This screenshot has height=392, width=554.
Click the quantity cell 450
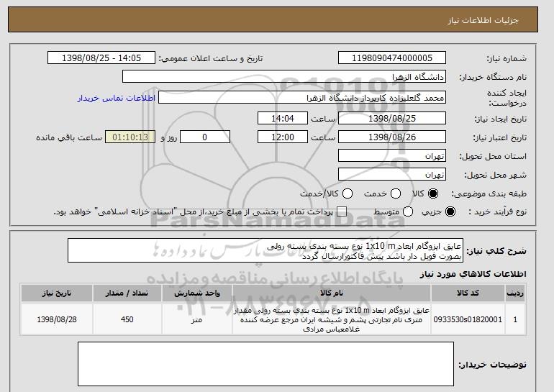[x=127, y=319]
